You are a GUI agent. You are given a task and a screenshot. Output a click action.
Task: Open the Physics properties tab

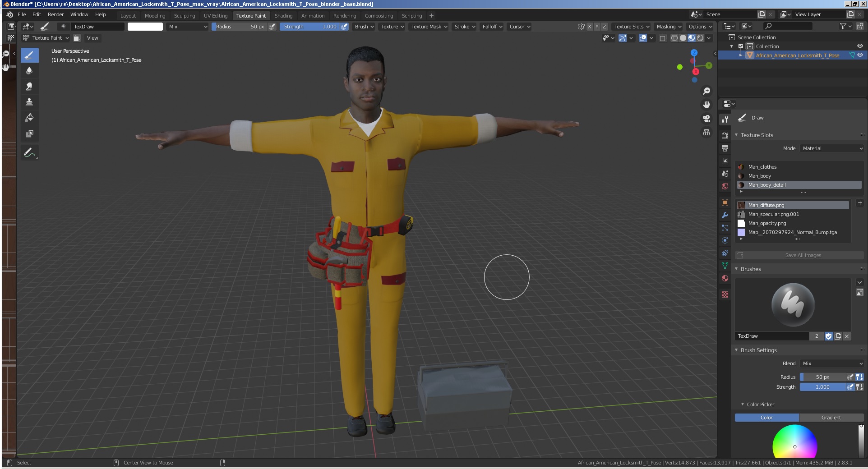tap(725, 240)
